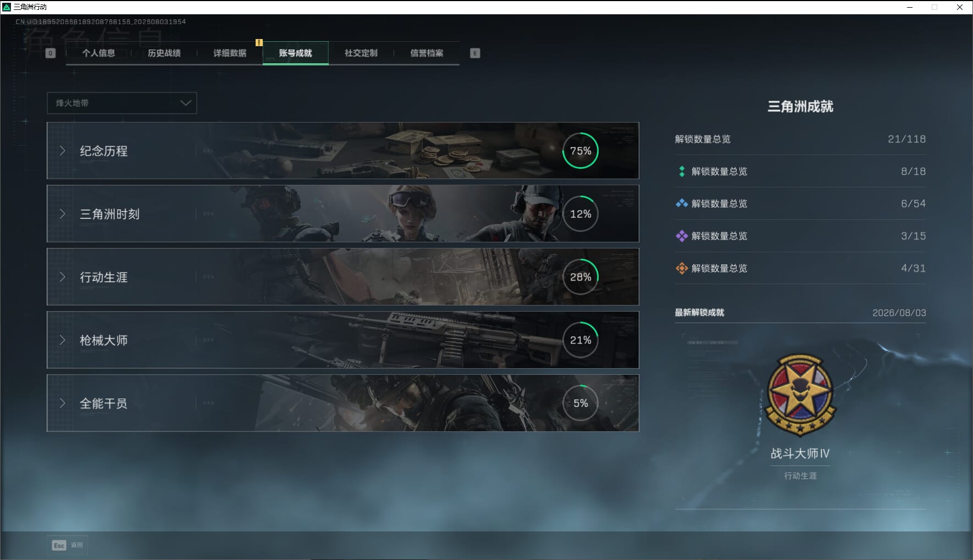The height and width of the screenshot is (560, 973).
Task: Click the 3/15 unlock count
Action: (x=913, y=236)
